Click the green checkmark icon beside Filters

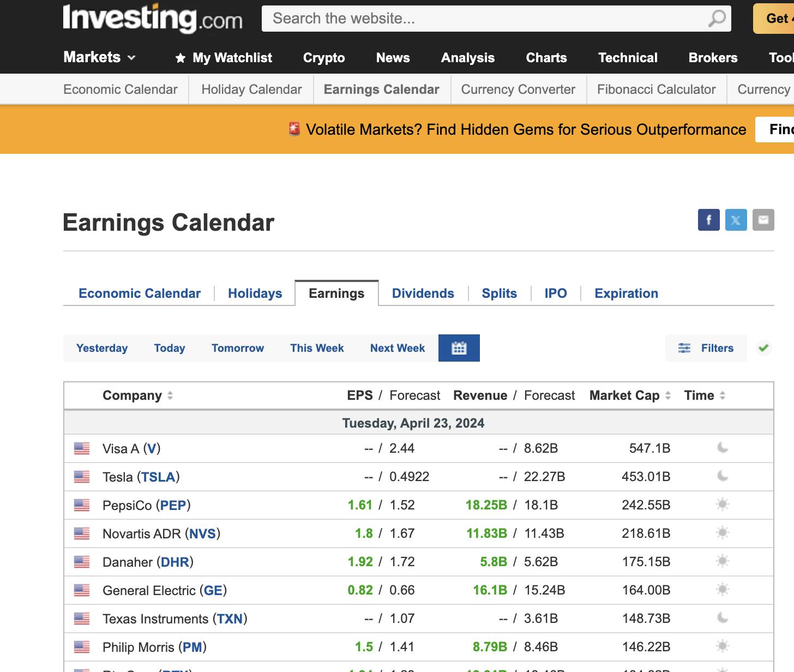[763, 348]
